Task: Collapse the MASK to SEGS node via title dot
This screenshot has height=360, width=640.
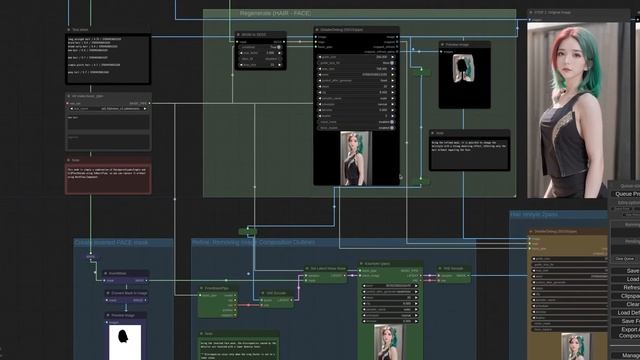Action: pyautogui.click(x=238, y=35)
